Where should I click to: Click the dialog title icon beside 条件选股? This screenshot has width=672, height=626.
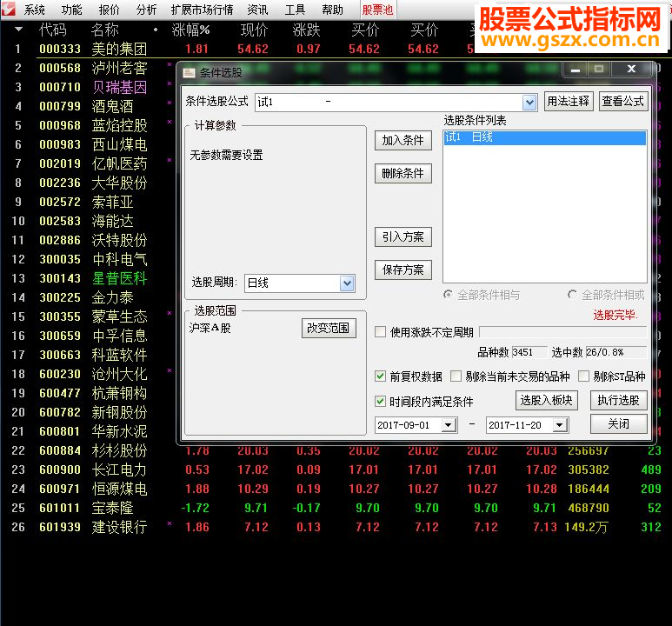tap(189, 73)
